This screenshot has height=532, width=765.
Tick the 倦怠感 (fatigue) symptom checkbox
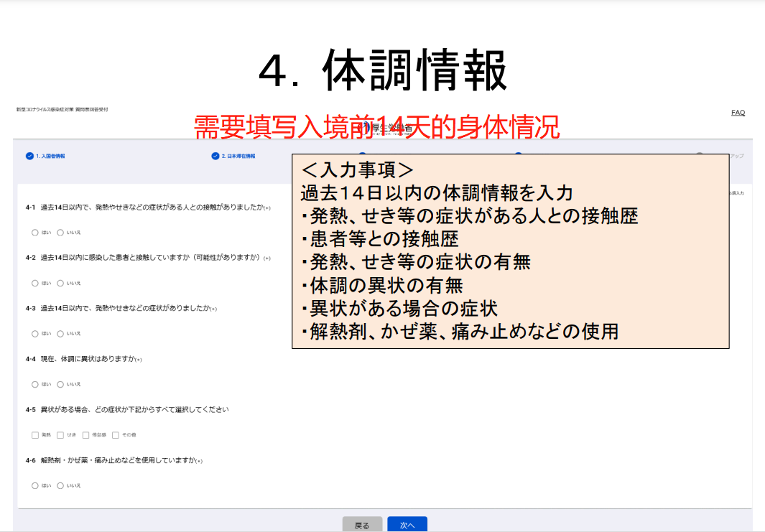[86, 435]
